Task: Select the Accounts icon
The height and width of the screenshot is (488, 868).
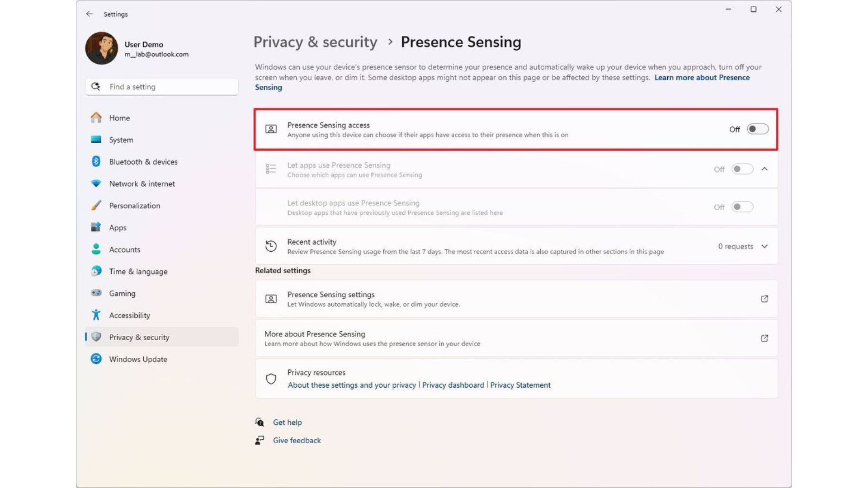Action: click(x=96, y=249)
